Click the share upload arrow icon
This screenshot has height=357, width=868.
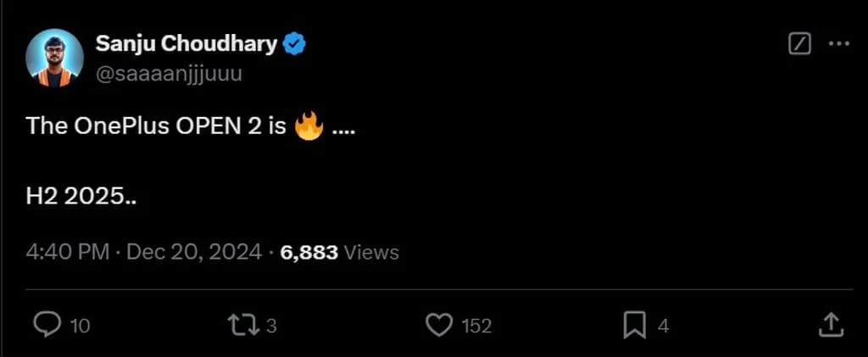[x=831, y=324]
